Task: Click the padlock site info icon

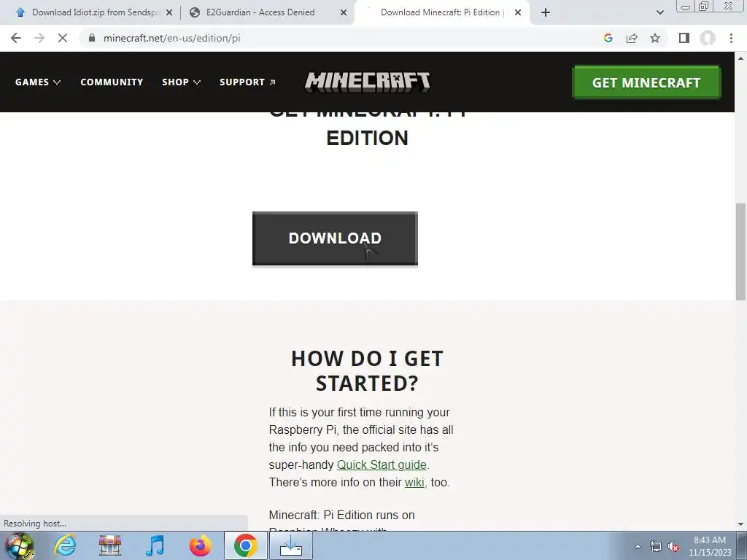Action: (x=92, y=38)
